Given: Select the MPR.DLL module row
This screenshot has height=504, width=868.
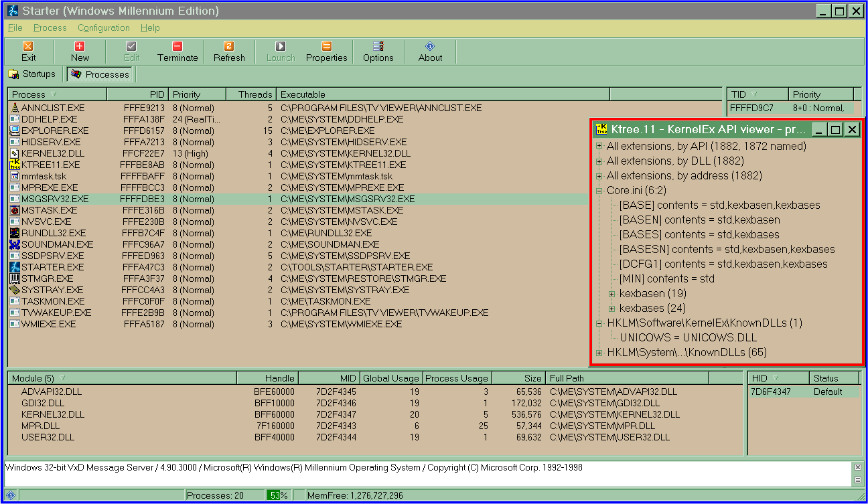Looking at the screenshot, I should [375, 426].
